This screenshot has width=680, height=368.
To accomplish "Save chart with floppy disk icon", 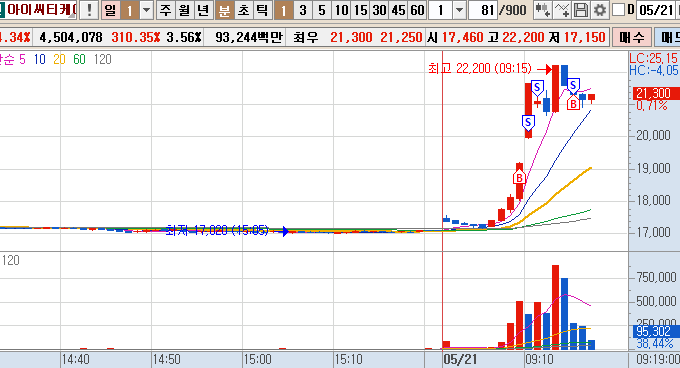I will click(581, 10).
